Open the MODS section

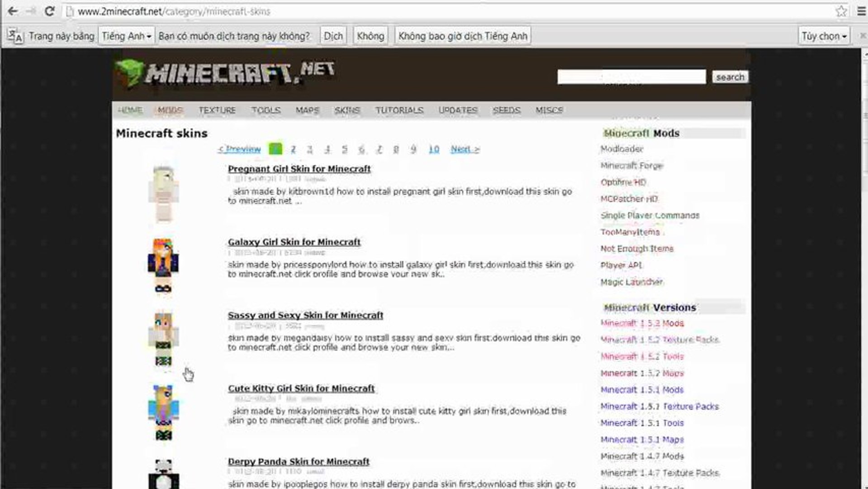click(x=171, y=110)
